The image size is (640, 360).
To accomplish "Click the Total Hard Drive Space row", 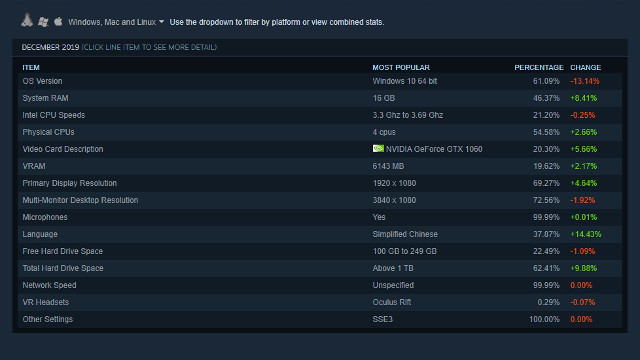I will pyautogui.click(x=320, y=269).
